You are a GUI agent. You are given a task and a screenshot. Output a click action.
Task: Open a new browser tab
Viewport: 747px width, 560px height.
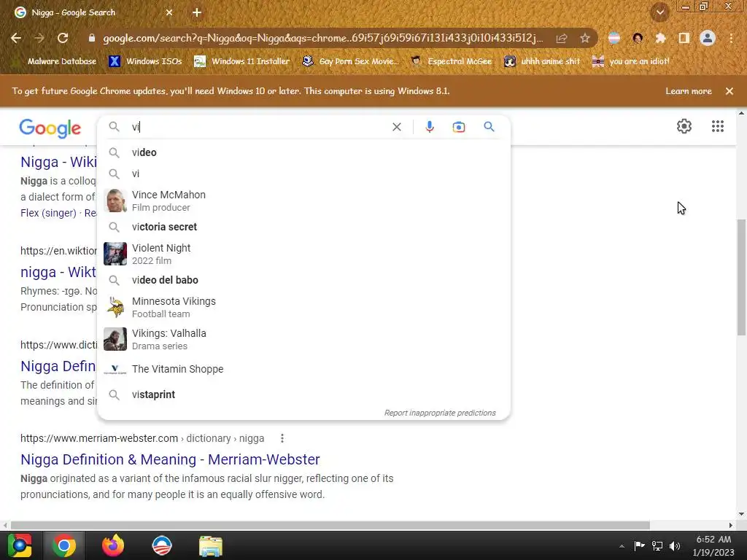tap(197, 12)
